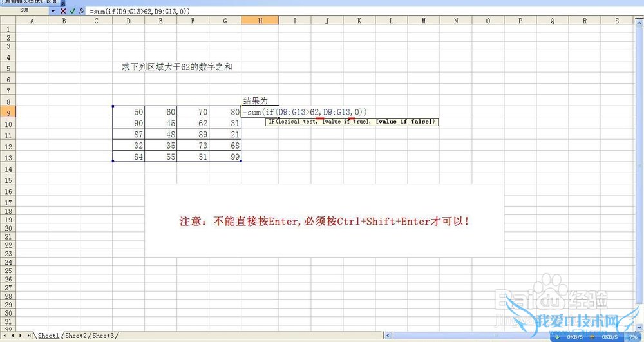Screen dimensions: 644x342
Task: Select row 20 header
Action: click(8, 228)
